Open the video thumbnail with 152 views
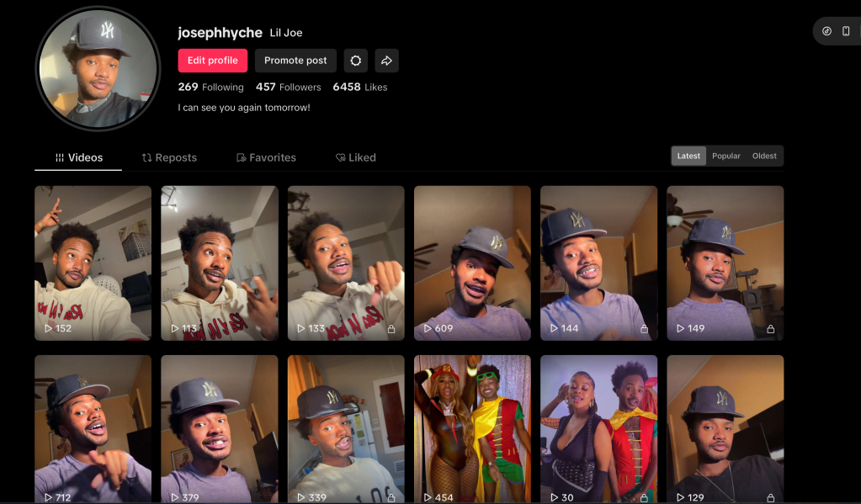 93,263
